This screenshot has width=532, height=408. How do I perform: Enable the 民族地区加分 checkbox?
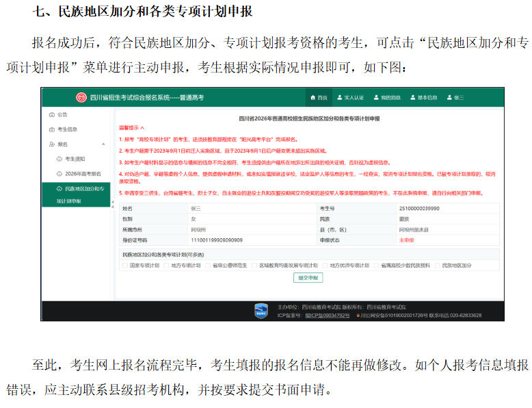(437, 265)
